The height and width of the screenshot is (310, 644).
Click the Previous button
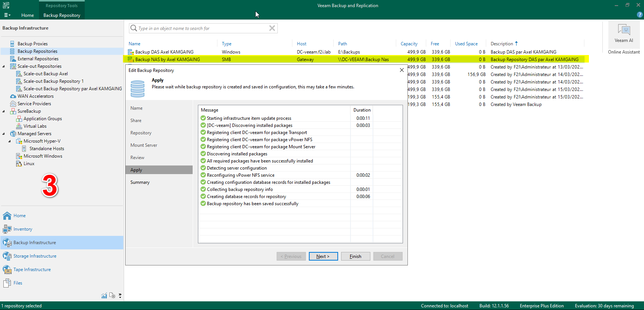[291, 256]
